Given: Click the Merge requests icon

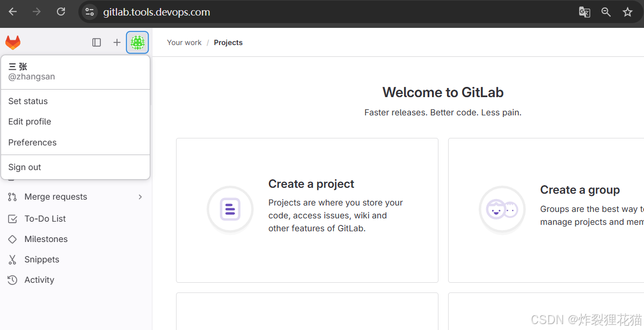Looking at the screenshot, I should click(12, 197).
